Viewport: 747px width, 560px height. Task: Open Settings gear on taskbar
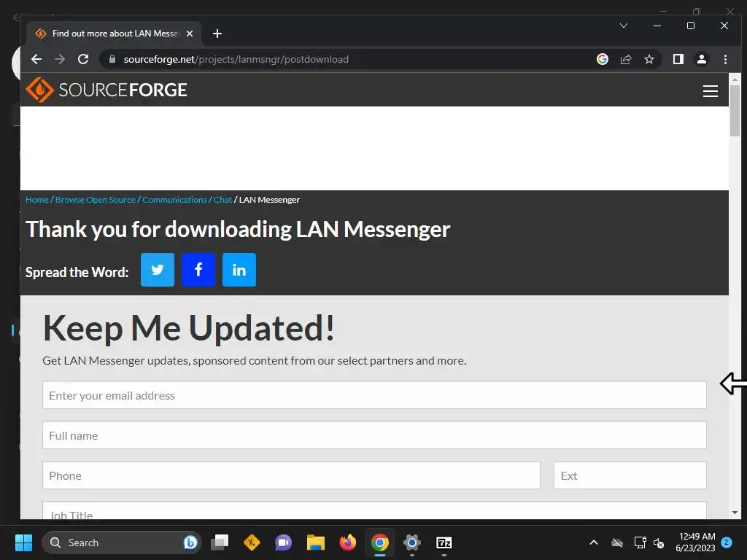pyautogui.click(x=411, y=542)
